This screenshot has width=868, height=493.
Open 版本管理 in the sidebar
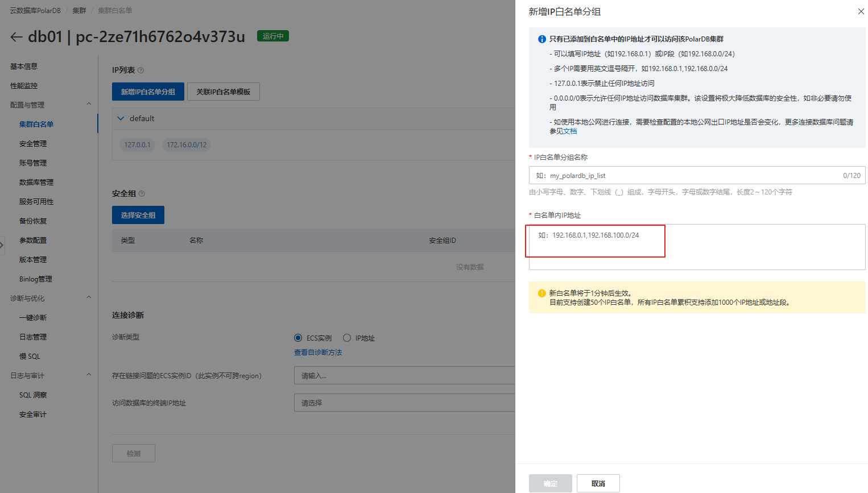pos(33,260)
